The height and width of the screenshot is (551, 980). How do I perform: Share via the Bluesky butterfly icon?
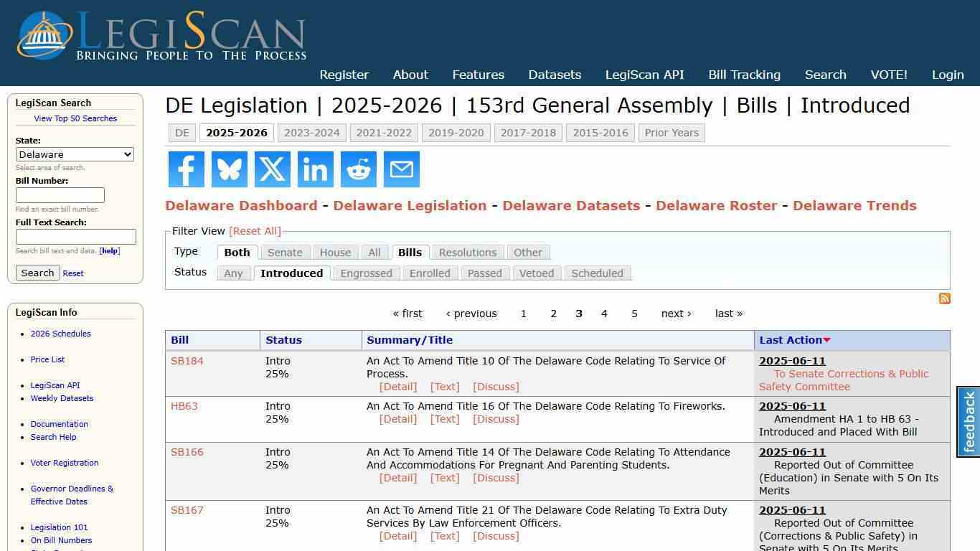tap(229, 169)
